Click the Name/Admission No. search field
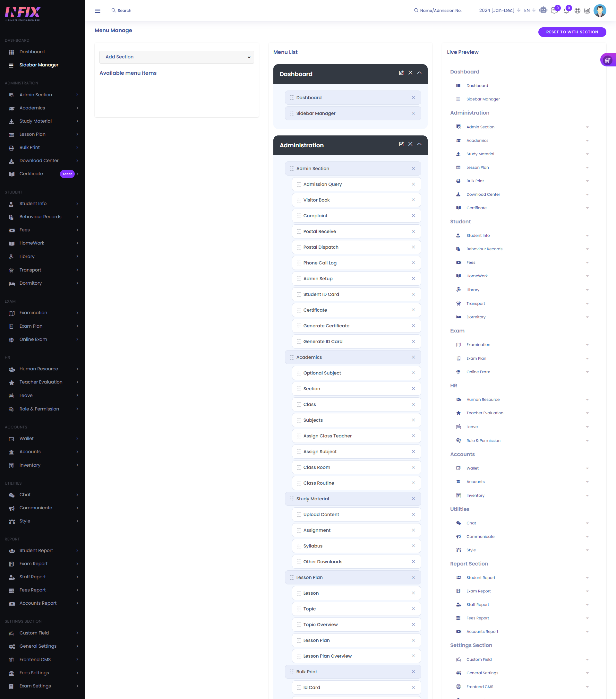The width and height of the screenshot is (616, 699). point(441,11)
